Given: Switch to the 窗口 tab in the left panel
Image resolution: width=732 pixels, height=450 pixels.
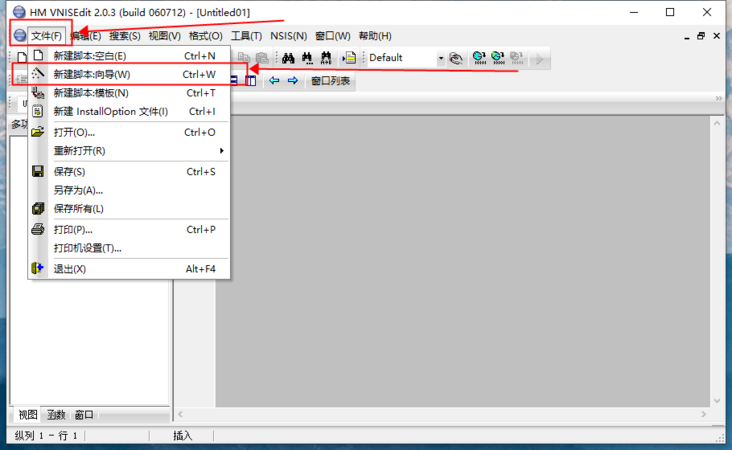Looking at the screenshot, I should tap(84, 415).
